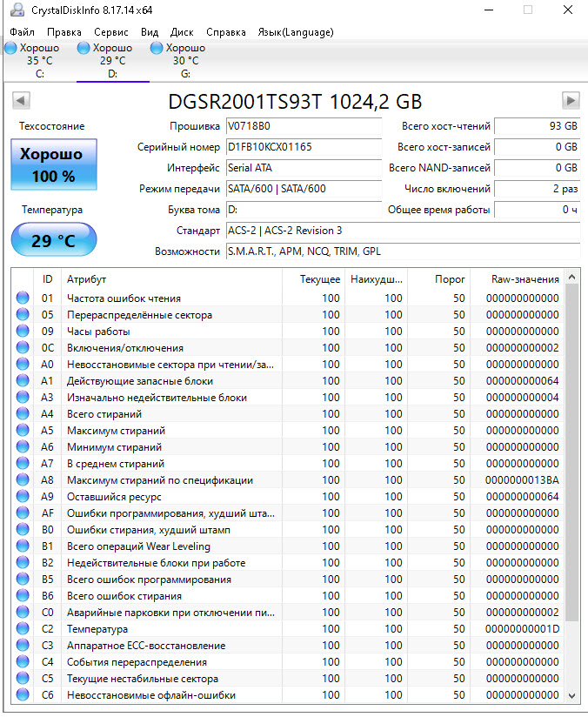
Task: Click status orb for Действующие запасные блоки
Action: tap(23, 380)
